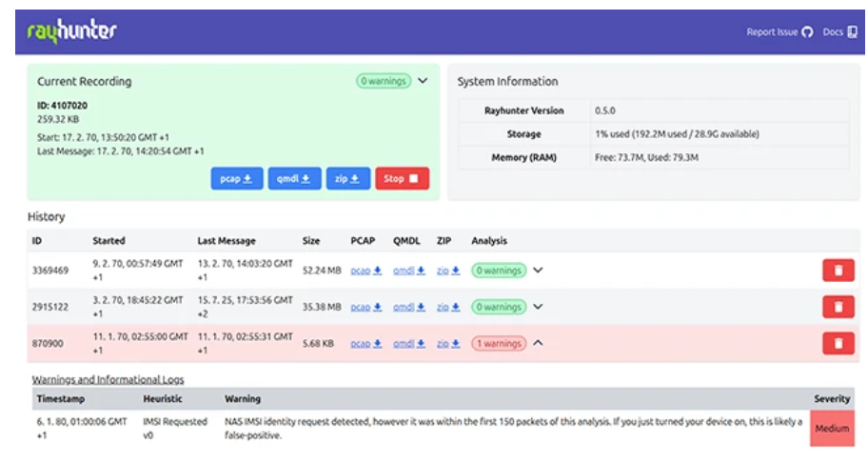Click the Severity column header
This screenshot has width=868, height=464.
[x=832, y=399]
